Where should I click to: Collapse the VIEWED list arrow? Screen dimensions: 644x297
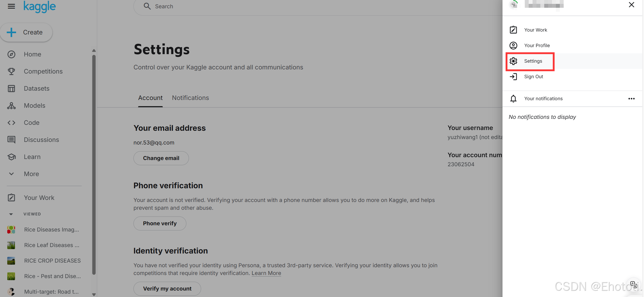click(x=11, y=214)
